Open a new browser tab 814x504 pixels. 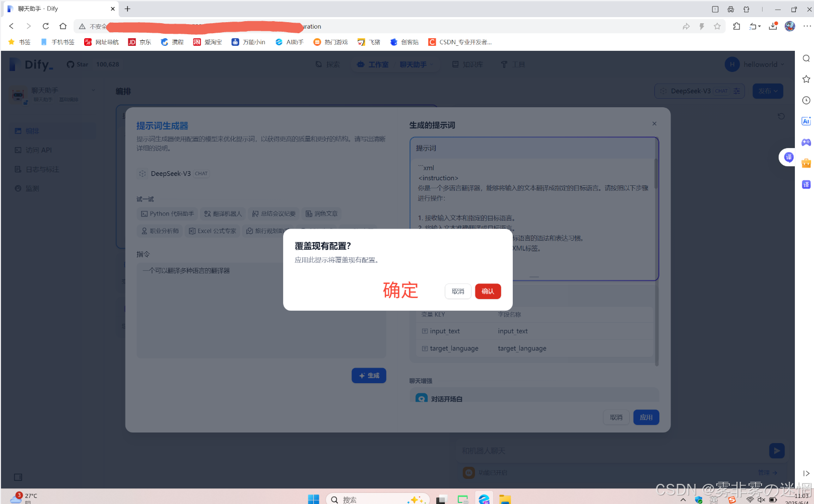click(x=127, y=9)
